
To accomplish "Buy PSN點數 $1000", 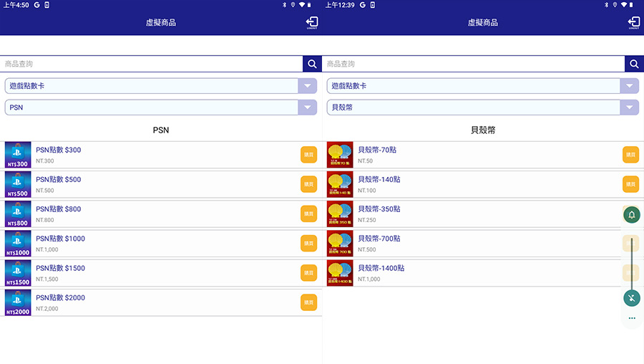I will click(x=308, y=244).
